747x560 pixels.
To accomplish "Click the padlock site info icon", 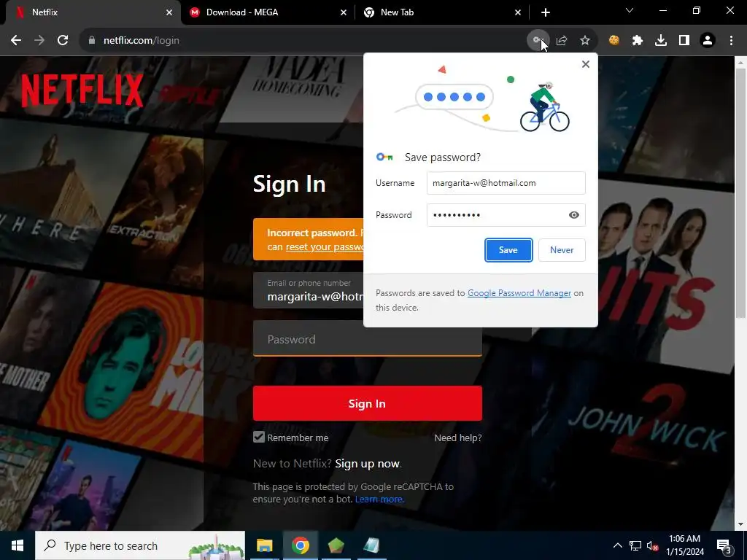I will (92, 41).
